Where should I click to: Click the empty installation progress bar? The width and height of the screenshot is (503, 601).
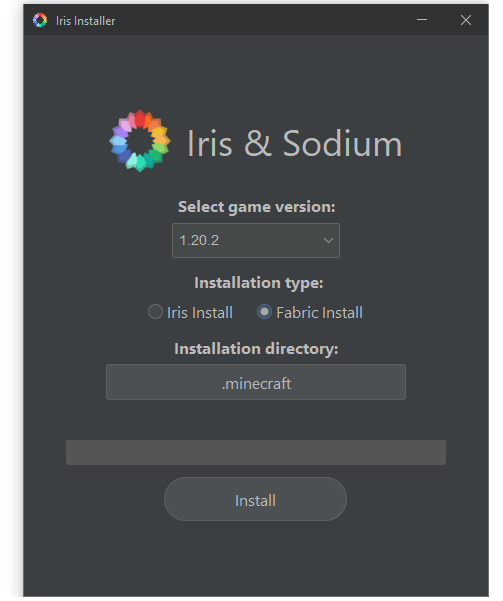point(256,453)
